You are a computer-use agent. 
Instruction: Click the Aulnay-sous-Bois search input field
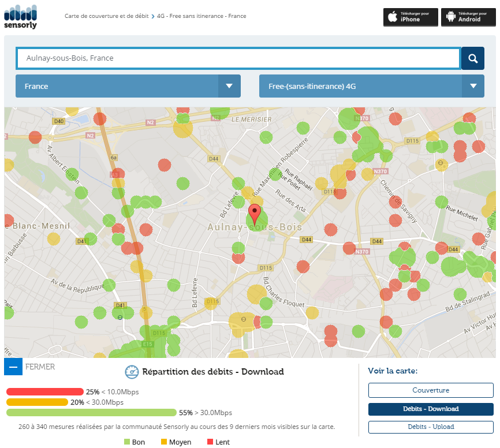tap(238, 58)
